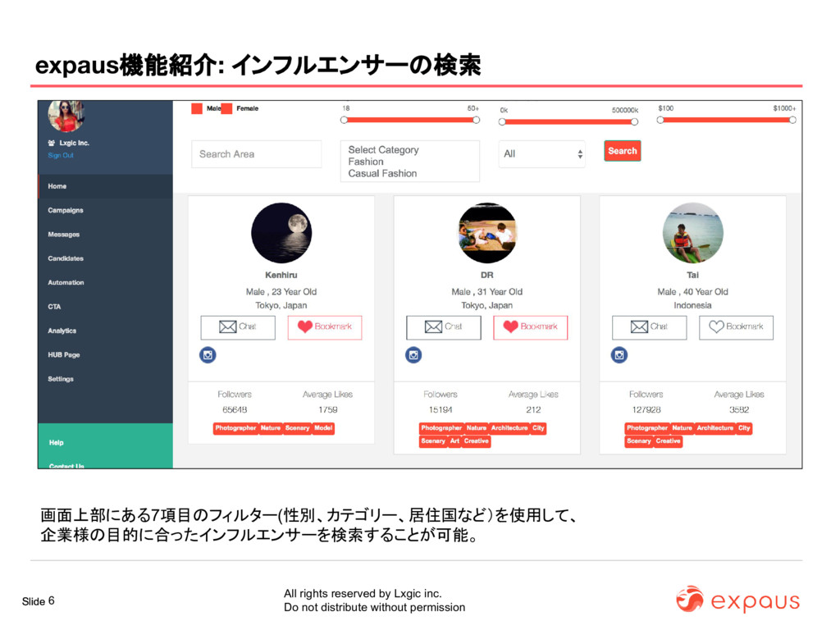Go to Campaigns in the sidebar
Image resolution: width=840 pixels, height=630 pixels.
[x=66, y=210]
